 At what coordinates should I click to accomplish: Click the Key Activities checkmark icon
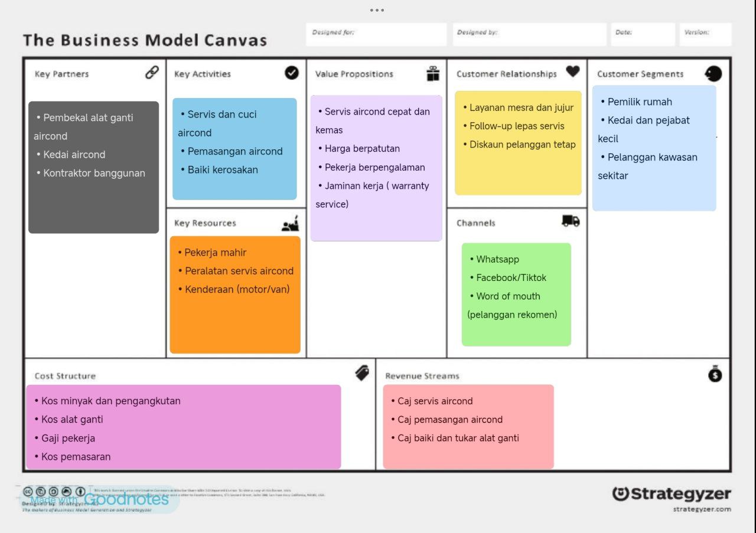(x=292, y=73)
